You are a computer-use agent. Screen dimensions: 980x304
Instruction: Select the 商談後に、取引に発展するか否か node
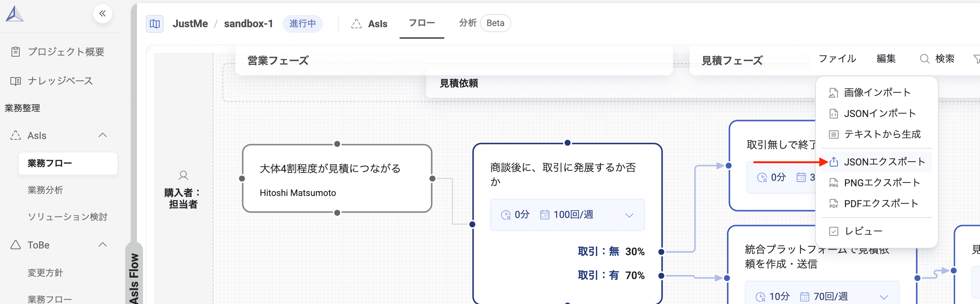pos(567,223)
